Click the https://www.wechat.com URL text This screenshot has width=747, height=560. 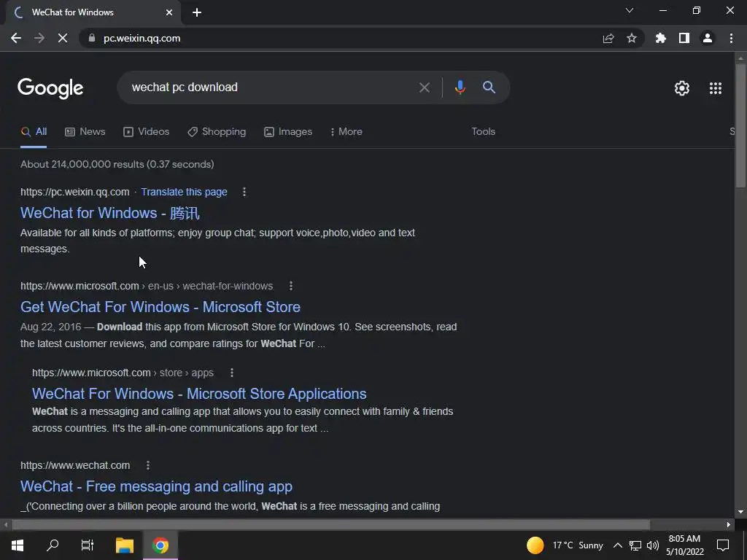[75, 465]
